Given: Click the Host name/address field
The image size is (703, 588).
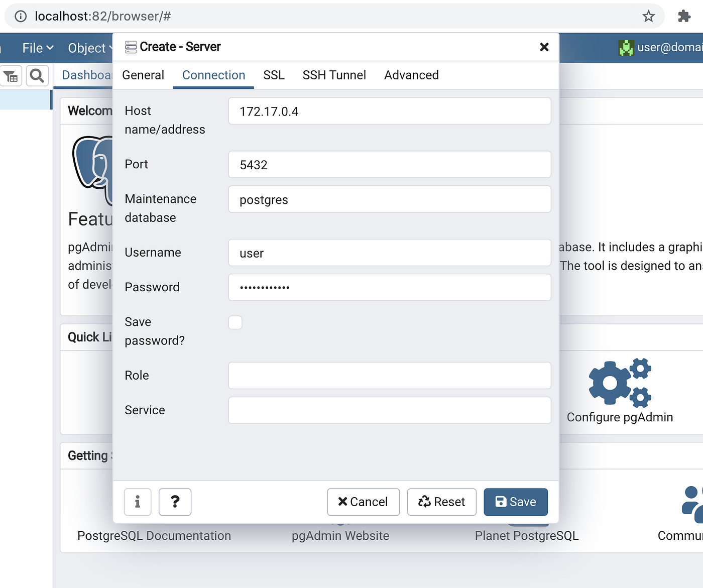Looking at the screenshot, I should [390, 111].
